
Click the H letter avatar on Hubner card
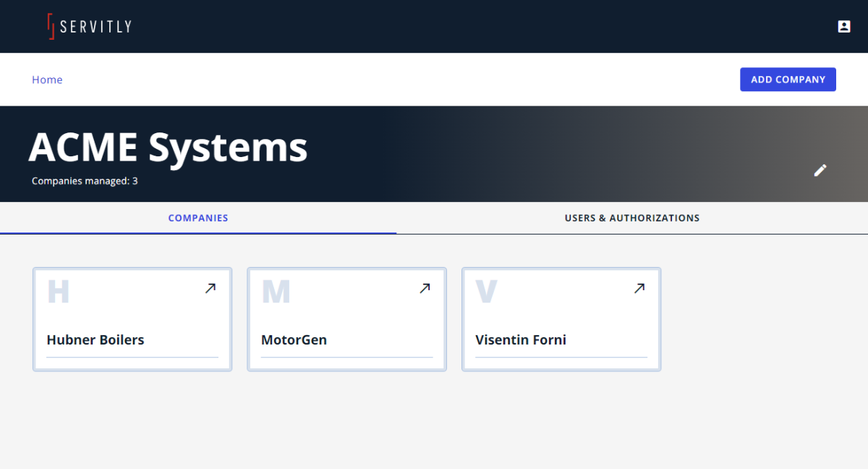59,291
